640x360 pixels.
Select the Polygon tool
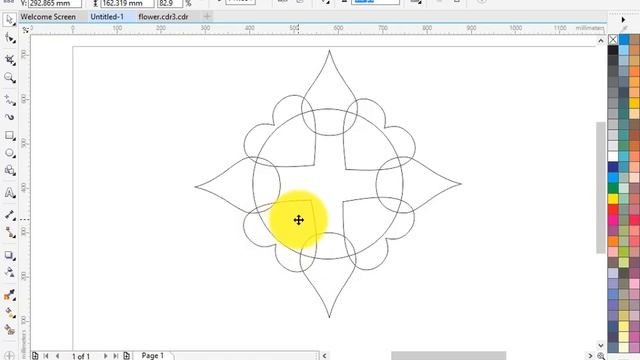click(x=9, y=170)
